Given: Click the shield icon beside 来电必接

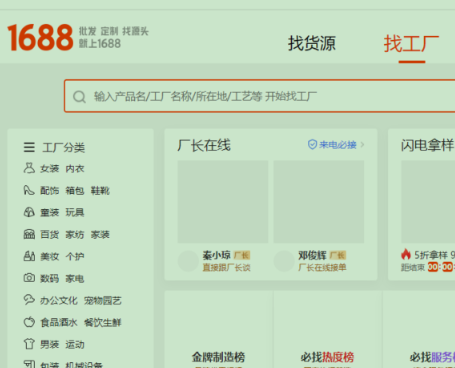Looking at the screenshot, I should tap(312, 145).
